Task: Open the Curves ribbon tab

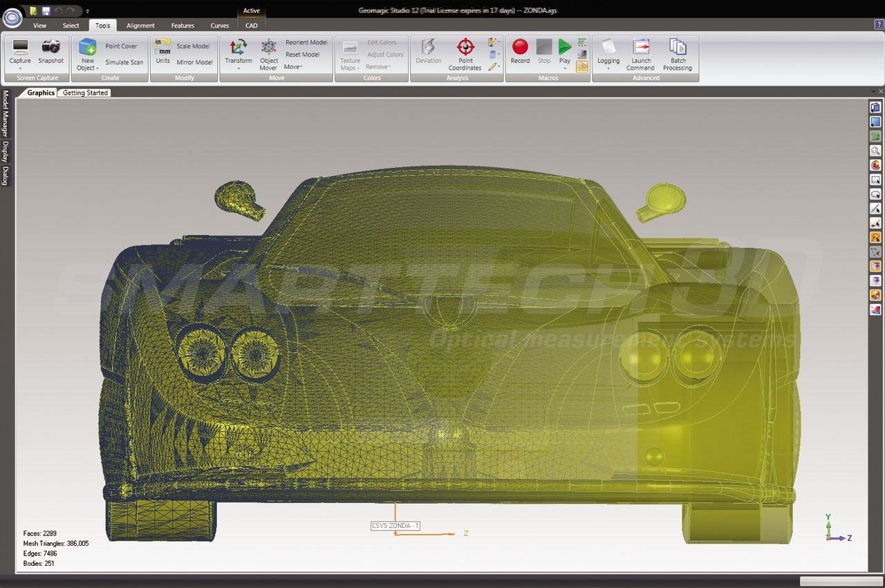Action: click(x=220, y=26)
